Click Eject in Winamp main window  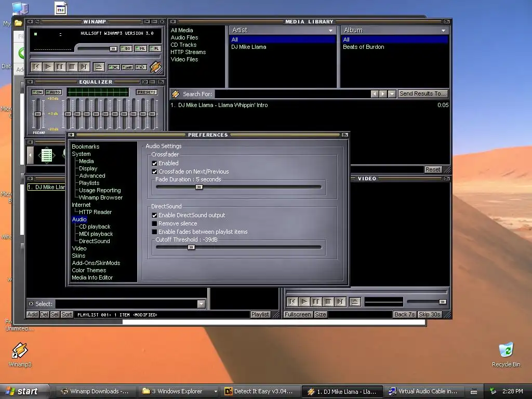click(99, 67)
